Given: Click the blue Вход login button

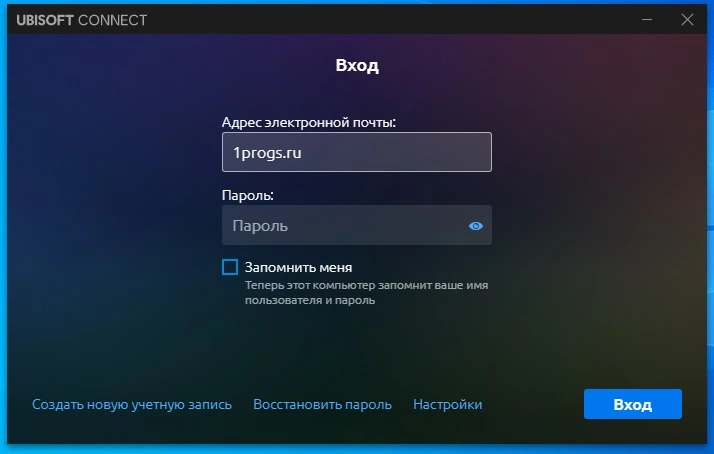Looking at the screenshot, I should (x=633, y=404).
